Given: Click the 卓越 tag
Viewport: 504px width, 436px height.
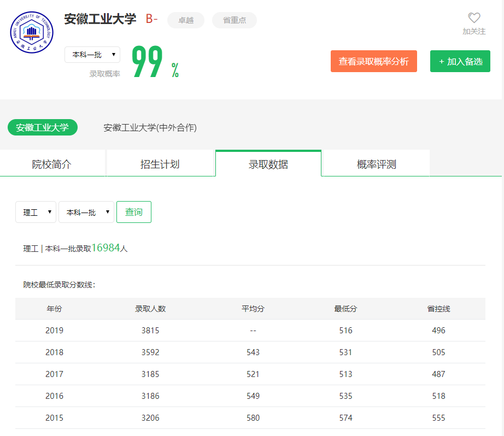Looking at the screenshot, I should pyautogui.click(x=186, y=20).
